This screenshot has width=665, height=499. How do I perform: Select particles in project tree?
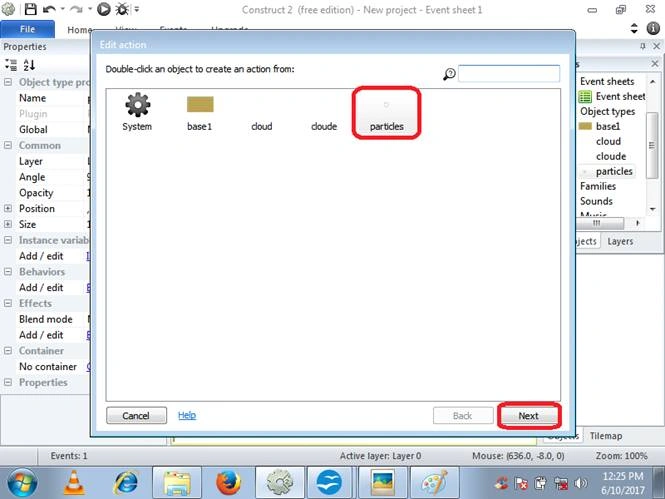(x=607, y=171)
